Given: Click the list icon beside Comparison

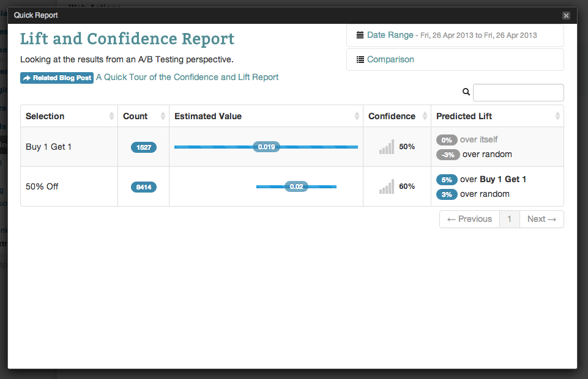Looking at the screenshot, I should pos(360,60).
